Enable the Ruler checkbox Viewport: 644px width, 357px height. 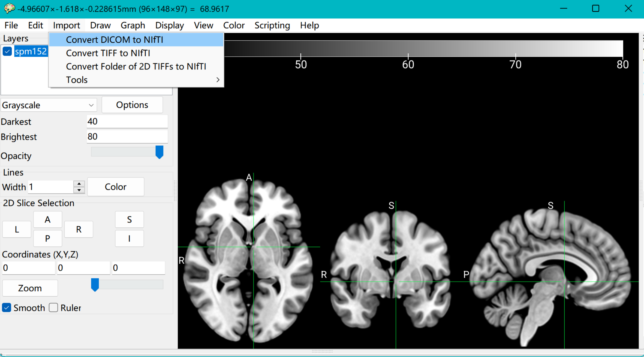pos(53,308)
